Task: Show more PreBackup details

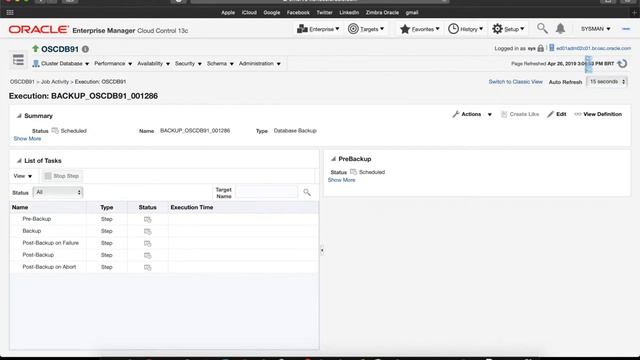Action: [342, 180]
